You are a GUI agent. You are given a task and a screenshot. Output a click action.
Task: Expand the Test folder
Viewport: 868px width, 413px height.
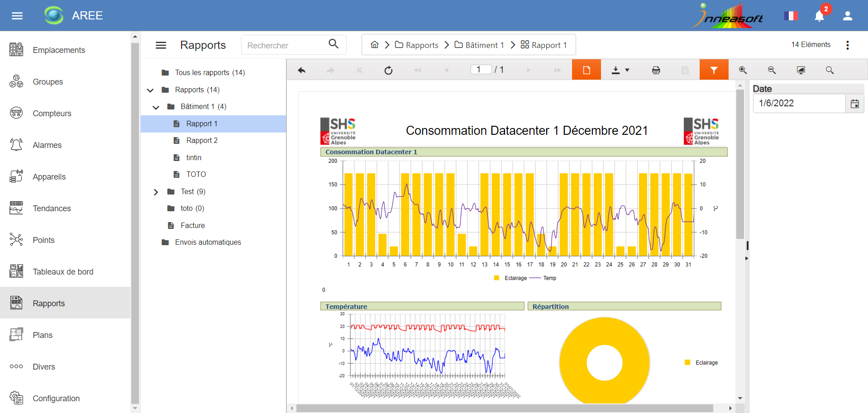tap(156, 192)
